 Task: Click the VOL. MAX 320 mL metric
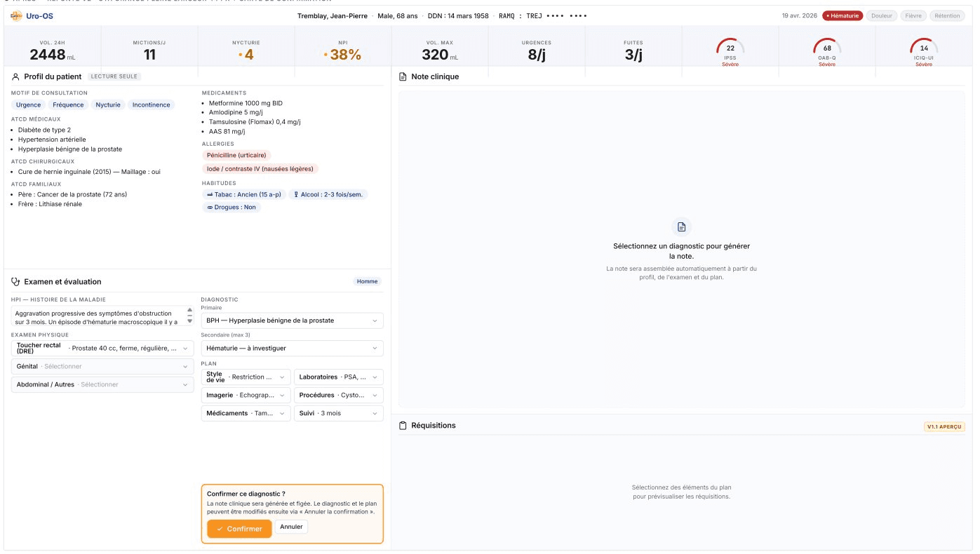coord(440,51)
